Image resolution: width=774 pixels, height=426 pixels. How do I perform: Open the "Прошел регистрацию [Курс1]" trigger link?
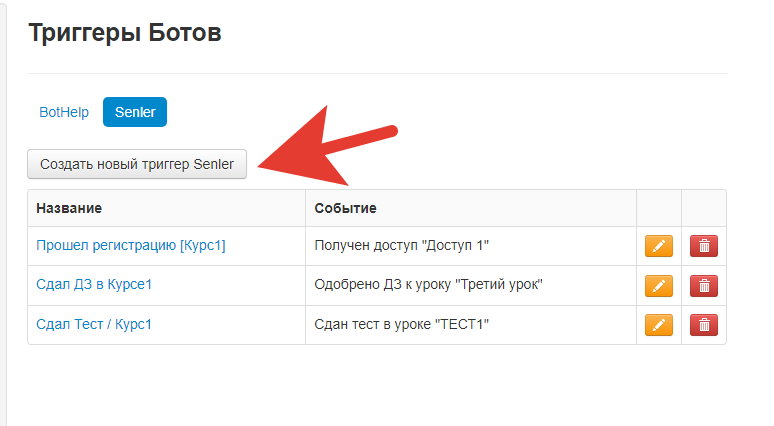pyautogui.click(x=131, y=245)
